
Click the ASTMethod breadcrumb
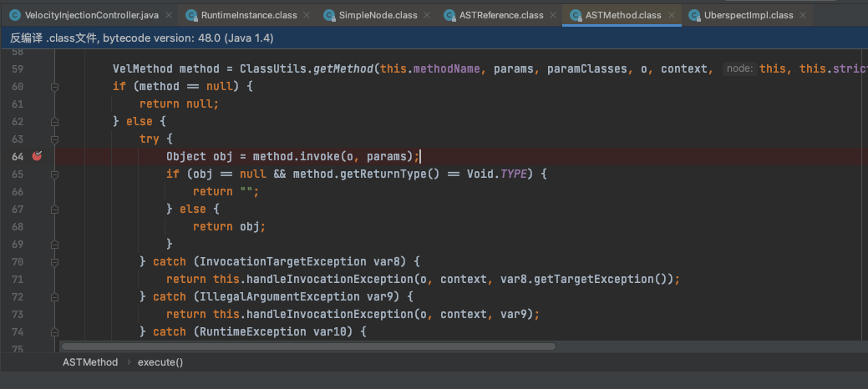[x=89, y=362]
